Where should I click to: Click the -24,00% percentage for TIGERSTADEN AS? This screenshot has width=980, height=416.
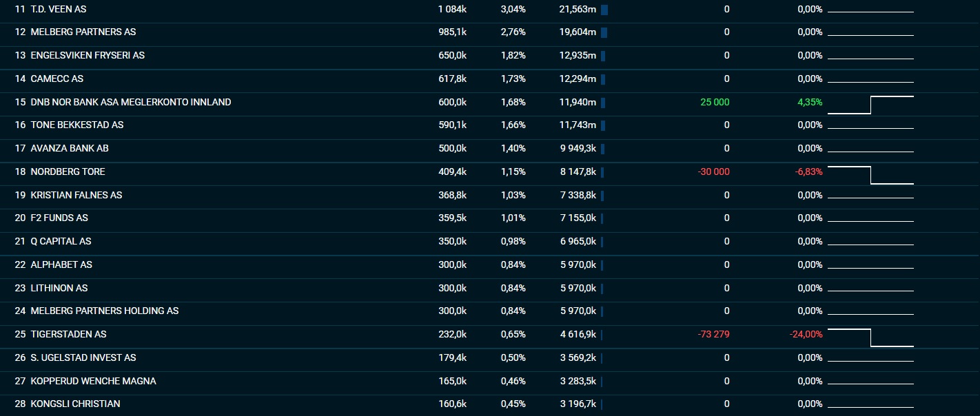coord(806,334)
